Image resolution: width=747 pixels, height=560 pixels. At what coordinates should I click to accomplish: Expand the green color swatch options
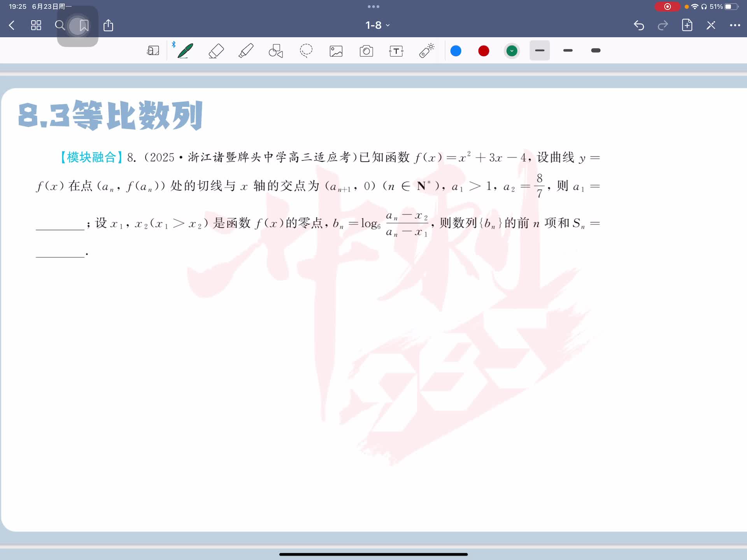[512, 51]
